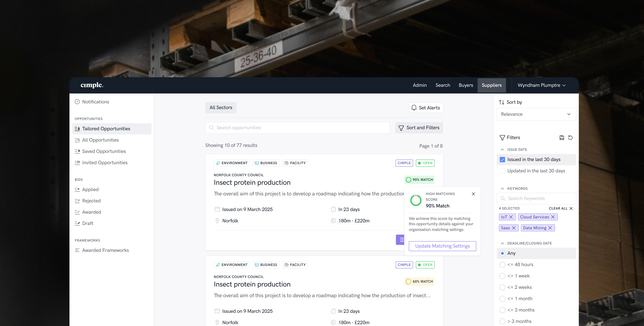Save current filters with the disk icon
Image resolution: width=644 pixels, height=326 pixels.
pos(562,138)
